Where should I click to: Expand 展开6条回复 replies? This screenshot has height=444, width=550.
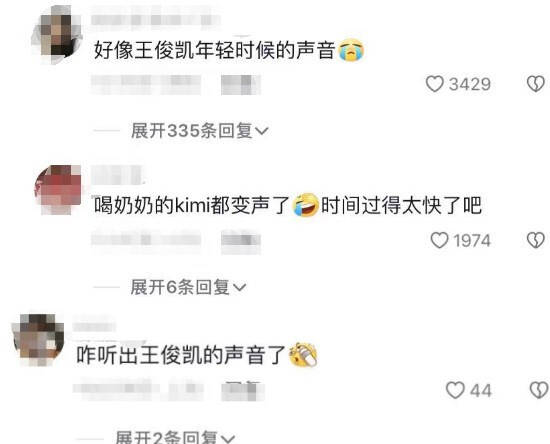tap(188, 287)
